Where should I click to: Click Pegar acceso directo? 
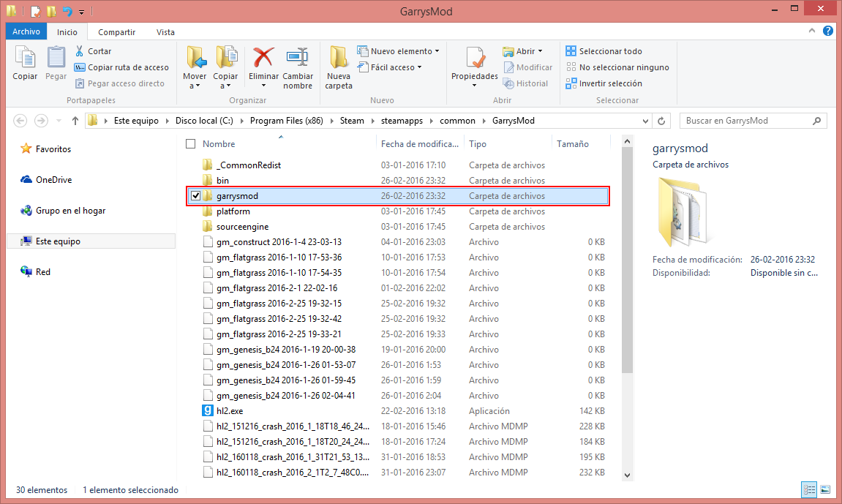click(120, 83)
